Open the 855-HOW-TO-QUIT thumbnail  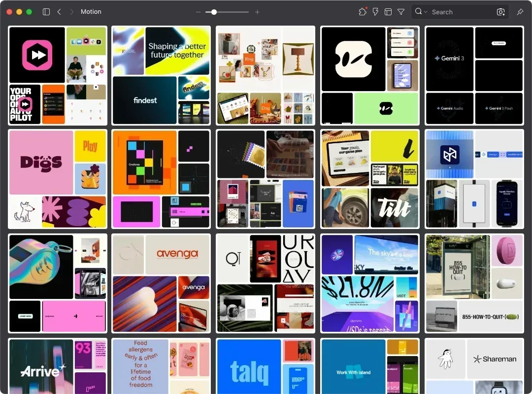click(474, 283)
